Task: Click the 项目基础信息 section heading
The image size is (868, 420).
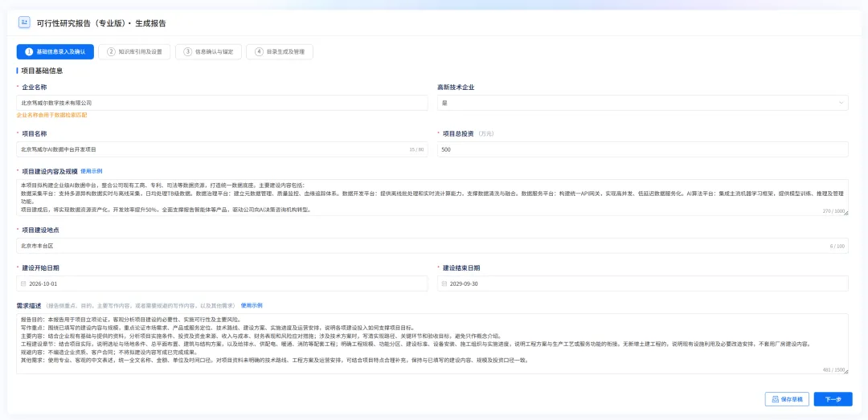Action: tap(42, 71)
